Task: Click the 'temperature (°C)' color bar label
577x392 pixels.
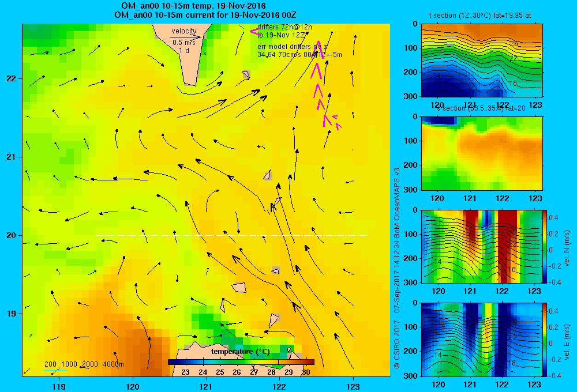Action: pos(241,352)
